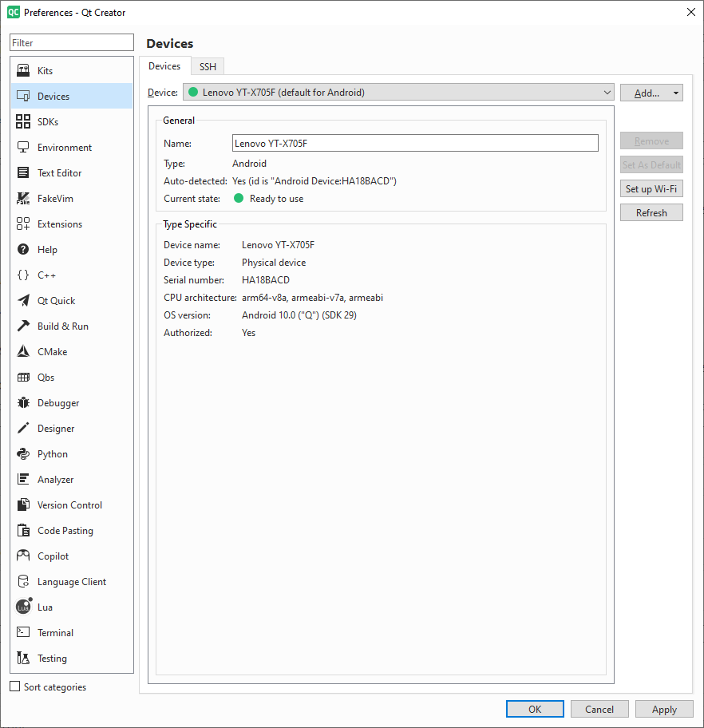Open the Terminal prompt icon

pyautogui.click(x=23, y=632)
